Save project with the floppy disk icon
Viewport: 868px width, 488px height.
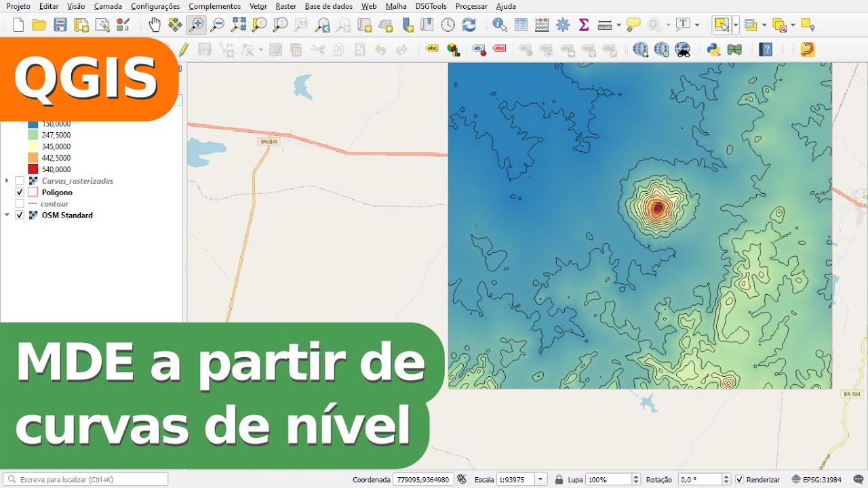click(60, 26)
